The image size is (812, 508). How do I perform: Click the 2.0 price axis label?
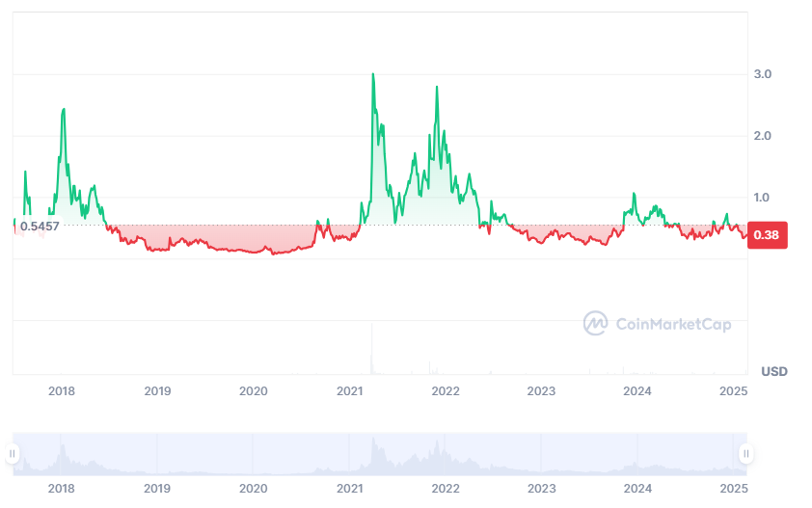[762, 136]
